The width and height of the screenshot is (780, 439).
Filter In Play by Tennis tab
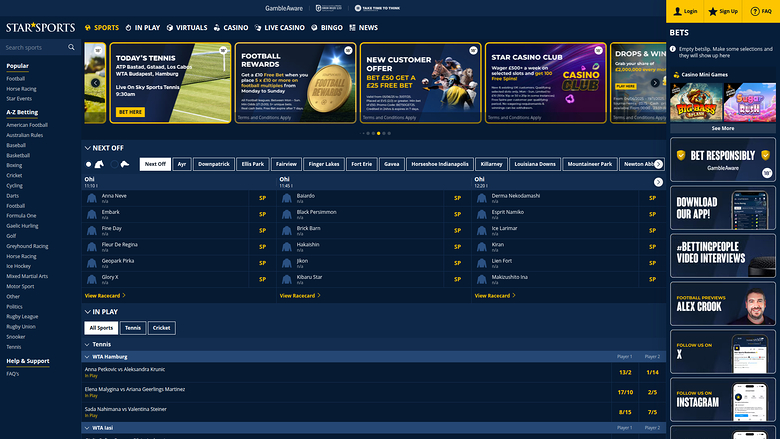pos(133,328)
